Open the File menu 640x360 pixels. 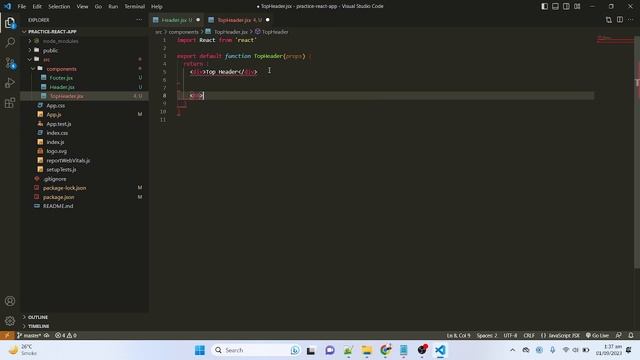[x=22, y=7]
